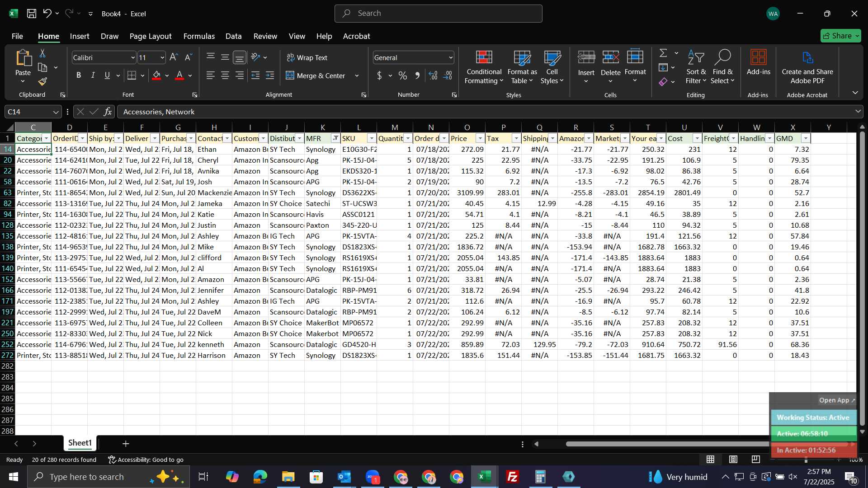Screen dimensions: 868x488
Task: Switch to the Acrobat tab
Action: 356,36
